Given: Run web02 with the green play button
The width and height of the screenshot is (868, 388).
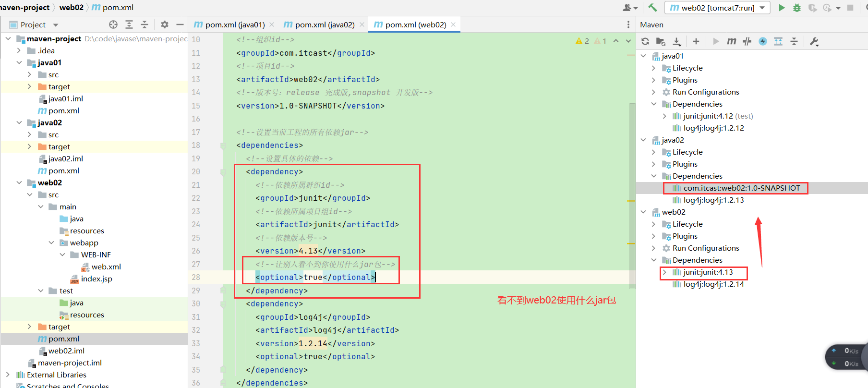Looking at the screenshot, I should point(782,8).
